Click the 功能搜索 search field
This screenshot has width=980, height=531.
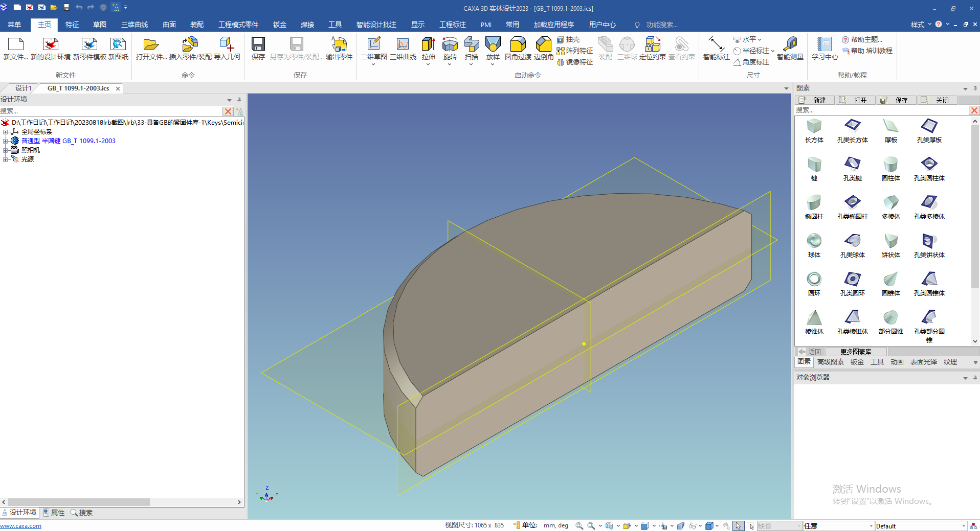661,25
